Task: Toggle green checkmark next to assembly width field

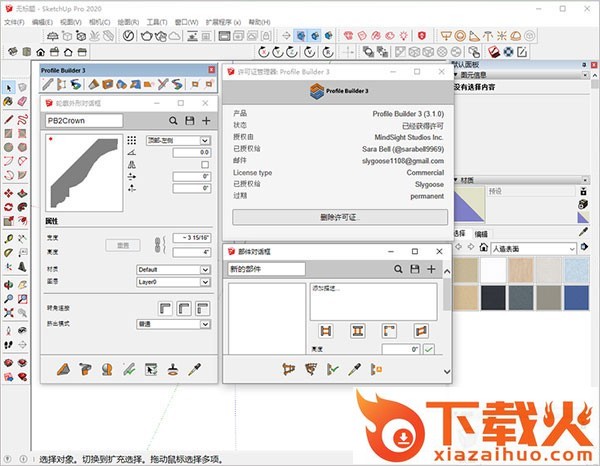Action: coord(428,349)
